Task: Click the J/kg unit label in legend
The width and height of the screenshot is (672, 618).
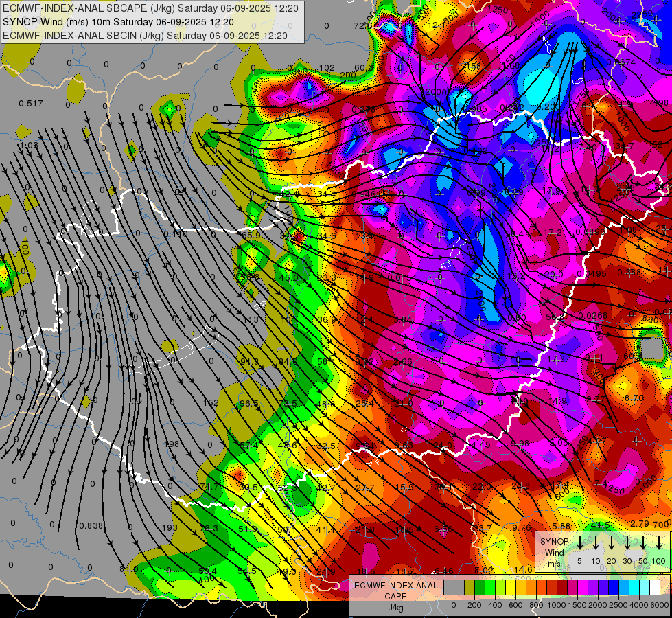Action: (395, 608)
